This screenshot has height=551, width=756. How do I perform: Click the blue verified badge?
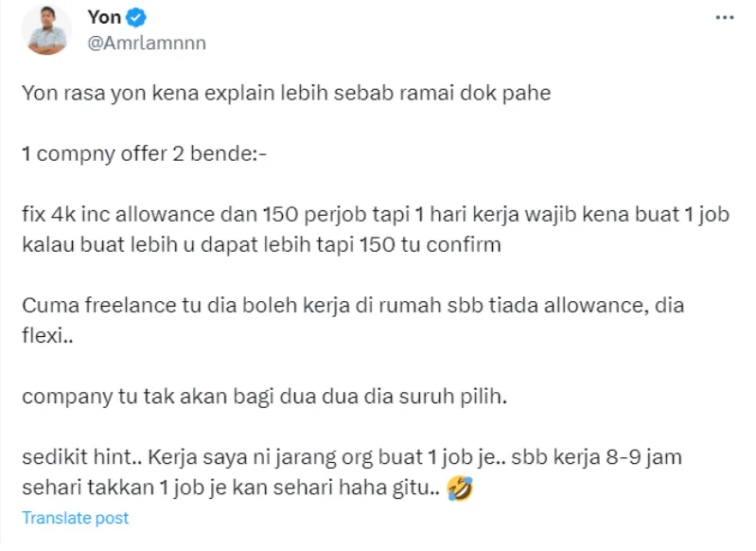click(137, 18)
